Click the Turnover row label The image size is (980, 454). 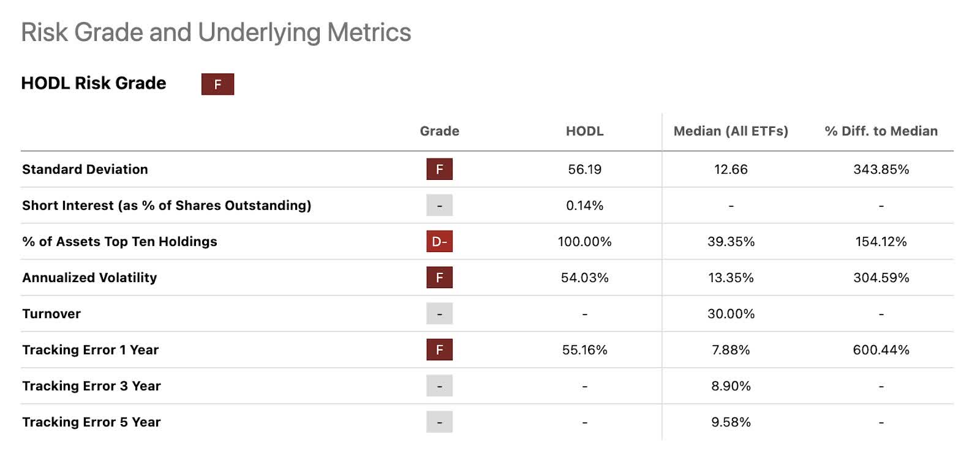[51, 314]
